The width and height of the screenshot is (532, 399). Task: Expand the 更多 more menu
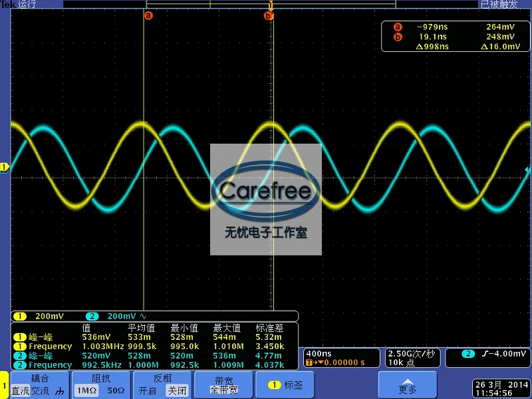408,386
